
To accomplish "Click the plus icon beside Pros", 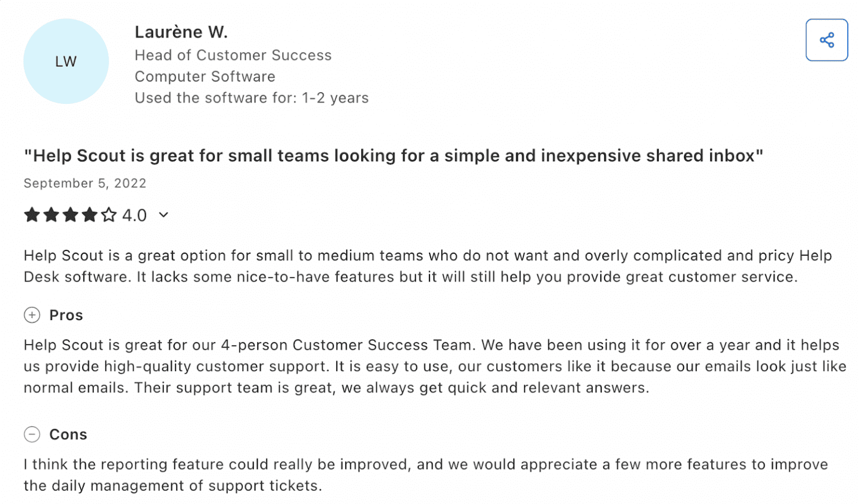I will [x=32, y=315].
